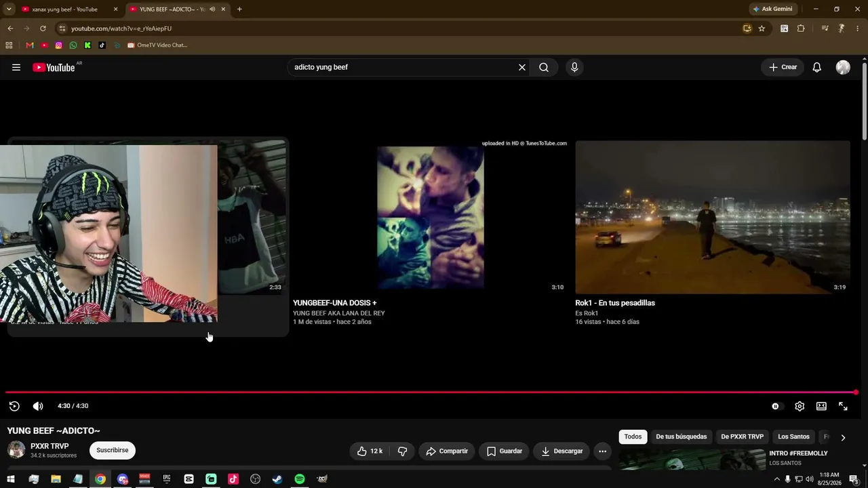Image resolution: width=868 pixels, height=488 pixels.
Task: Switch to the xanax yung beef tab
Action: point(64,9)
